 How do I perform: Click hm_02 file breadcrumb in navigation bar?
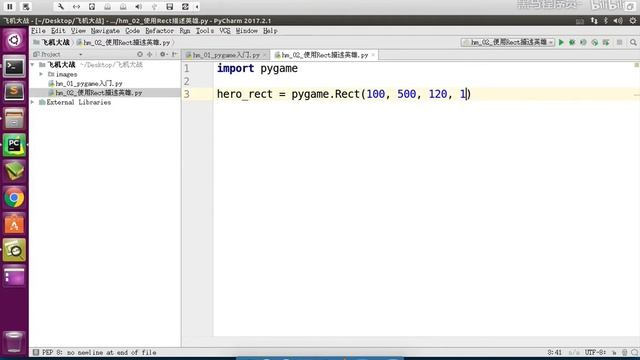[x=123, y=42]
